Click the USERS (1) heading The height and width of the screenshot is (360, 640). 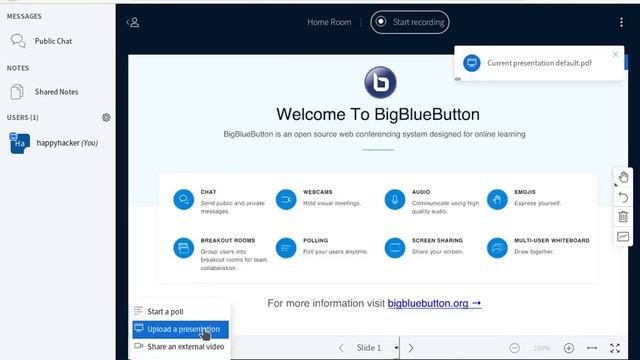click(22, 118)
